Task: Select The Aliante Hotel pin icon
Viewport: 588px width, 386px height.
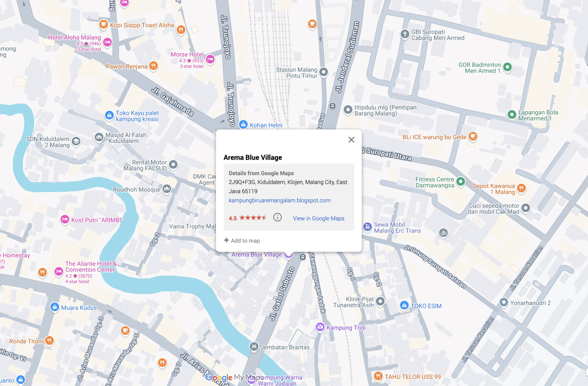Action: pos(59,271)
